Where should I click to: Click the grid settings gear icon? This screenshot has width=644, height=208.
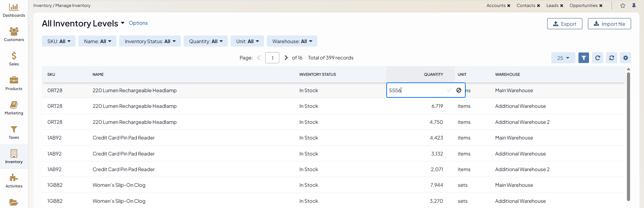(626, 58)
